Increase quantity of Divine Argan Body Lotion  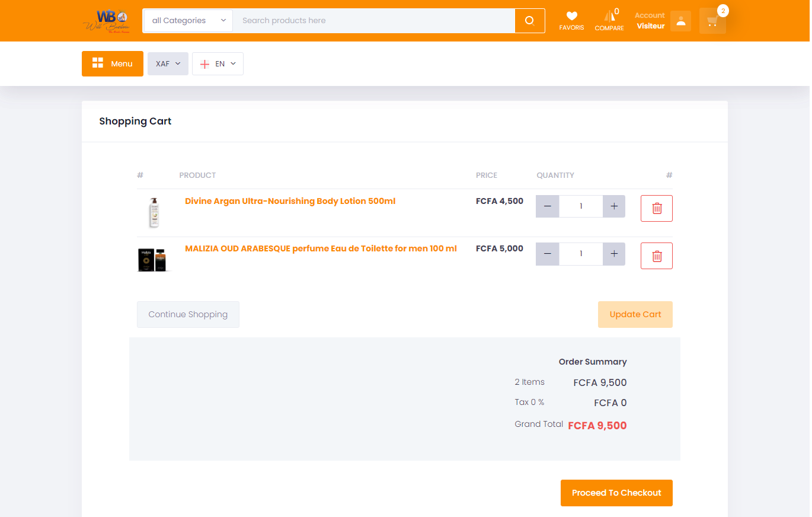[614, 206]
